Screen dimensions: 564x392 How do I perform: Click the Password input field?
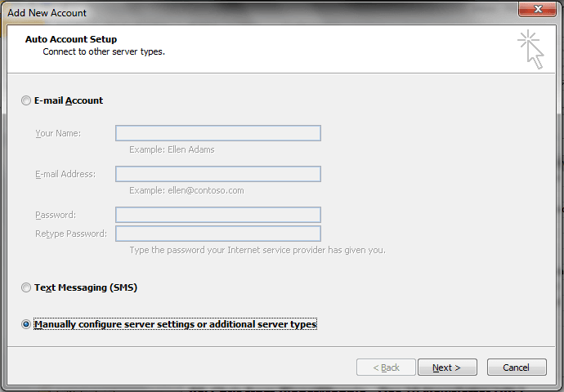[x=217, y=215]
